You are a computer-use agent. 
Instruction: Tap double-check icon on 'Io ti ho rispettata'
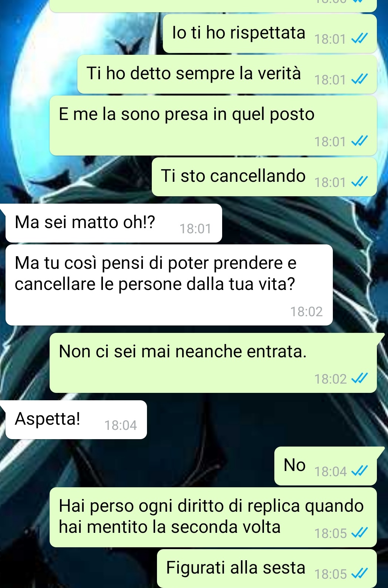tap(359, 38)
